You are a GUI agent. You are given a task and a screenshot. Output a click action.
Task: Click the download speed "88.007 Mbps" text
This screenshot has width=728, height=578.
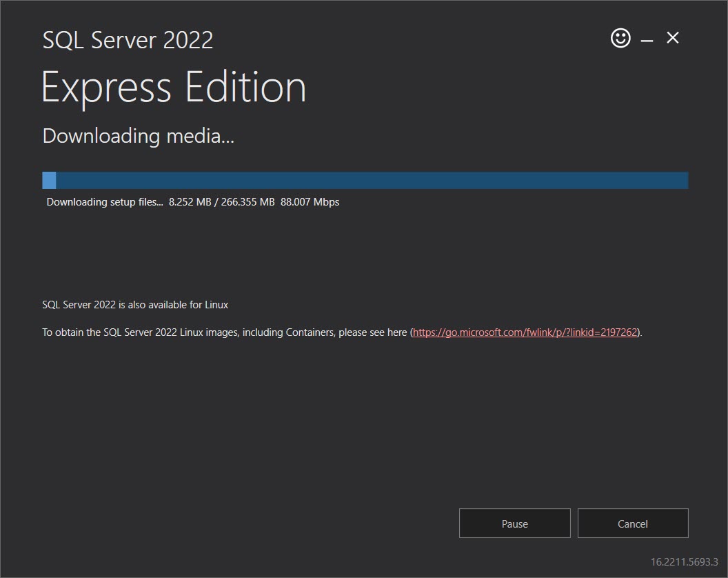click(309, 201)
